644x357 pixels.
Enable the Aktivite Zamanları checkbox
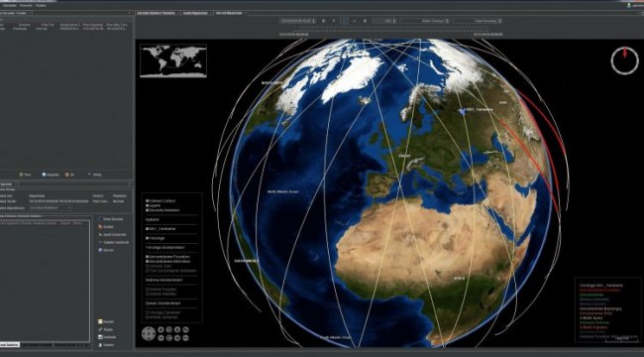pyautogui.click(x=148, y=317)
